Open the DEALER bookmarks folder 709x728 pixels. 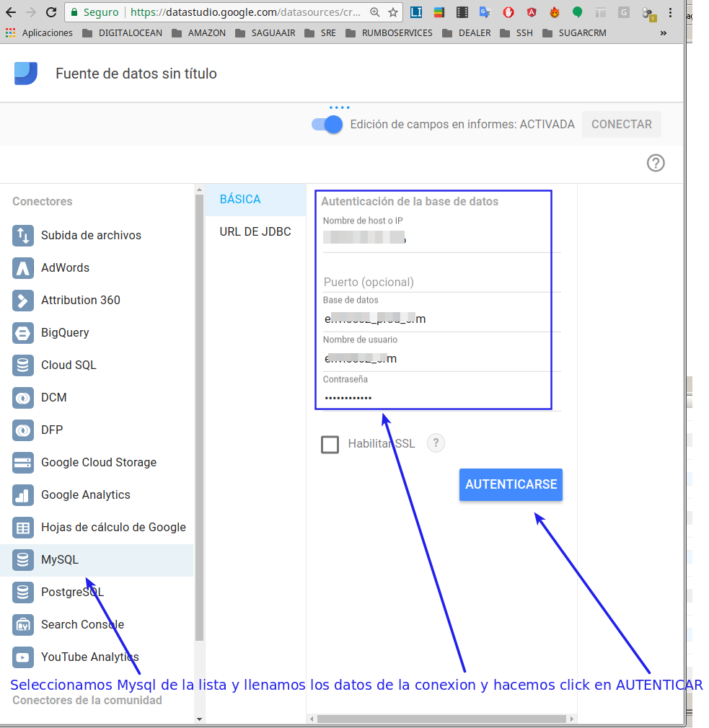pos(467,33)
